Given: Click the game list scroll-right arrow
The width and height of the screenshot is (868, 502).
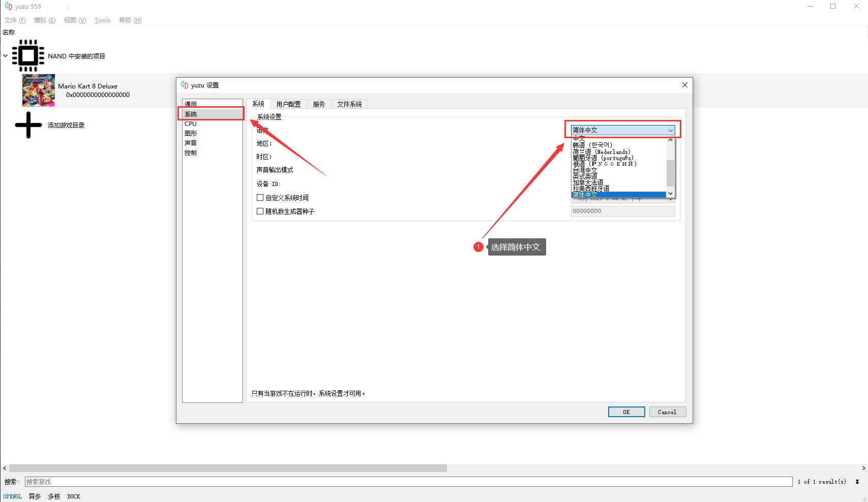Looking at the screenshot, I should point(863,468).
